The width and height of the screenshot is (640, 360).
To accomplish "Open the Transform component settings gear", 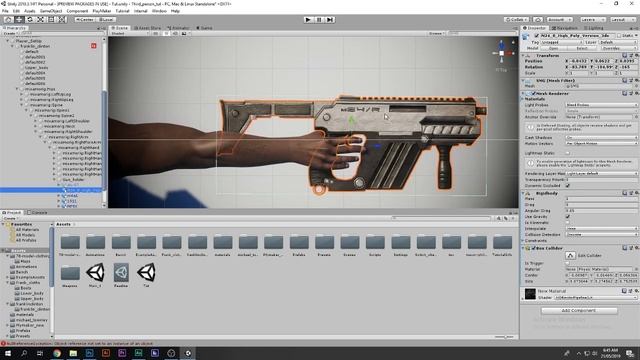I will [636, 55].
